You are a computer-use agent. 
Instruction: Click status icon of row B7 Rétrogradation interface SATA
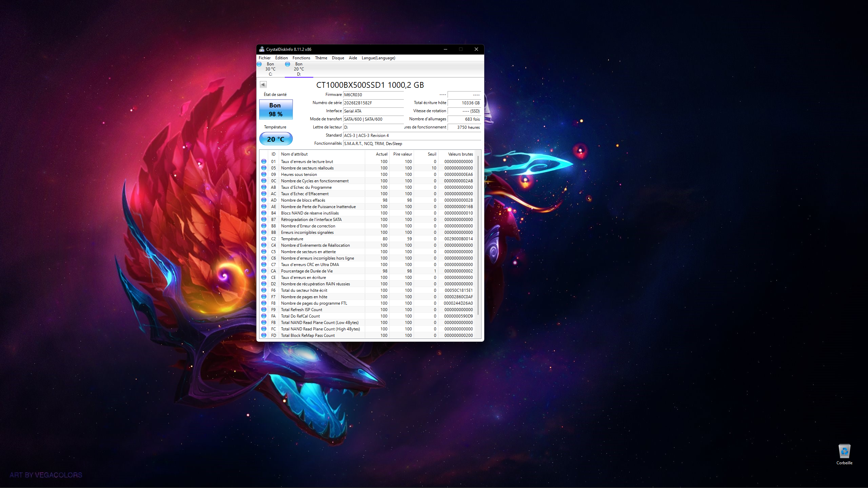pos(264,219)
